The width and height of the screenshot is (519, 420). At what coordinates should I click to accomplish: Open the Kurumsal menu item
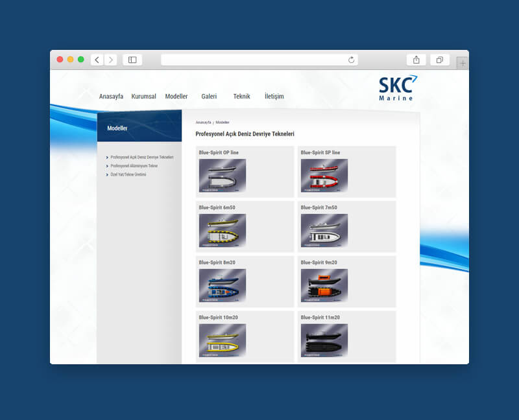point(143,96)
